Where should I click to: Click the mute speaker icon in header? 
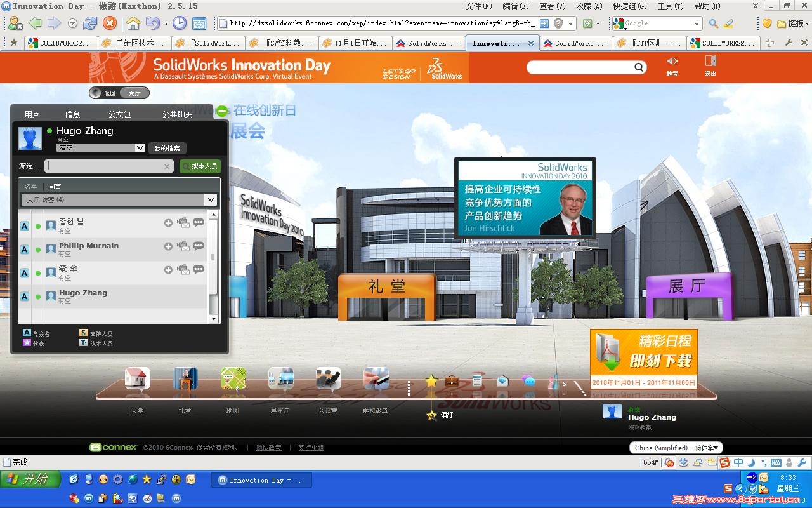[x=672, y=61]
